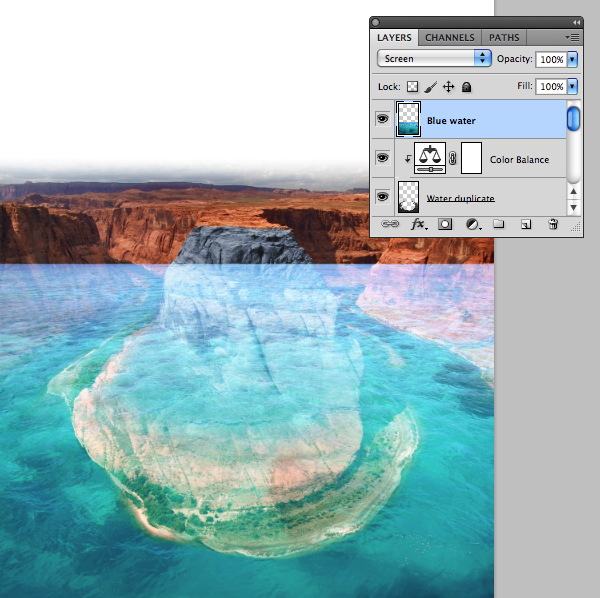Open the layer style fx menu
Screen dimensions: 600x598
419,224
